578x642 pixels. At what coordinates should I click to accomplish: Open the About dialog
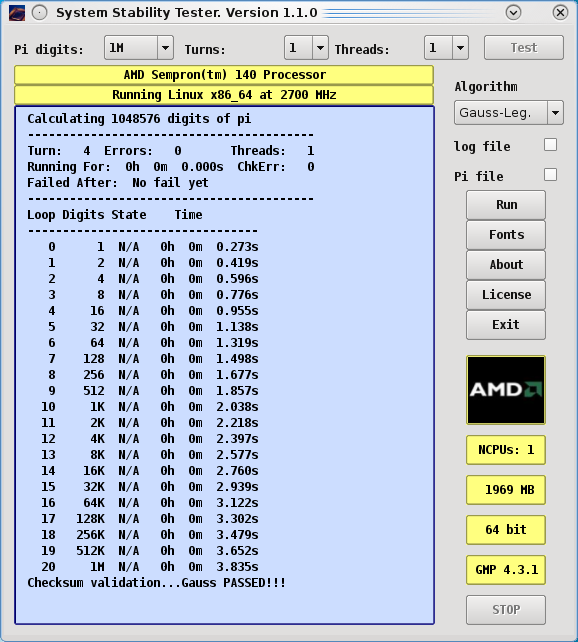tap(506, 265)
